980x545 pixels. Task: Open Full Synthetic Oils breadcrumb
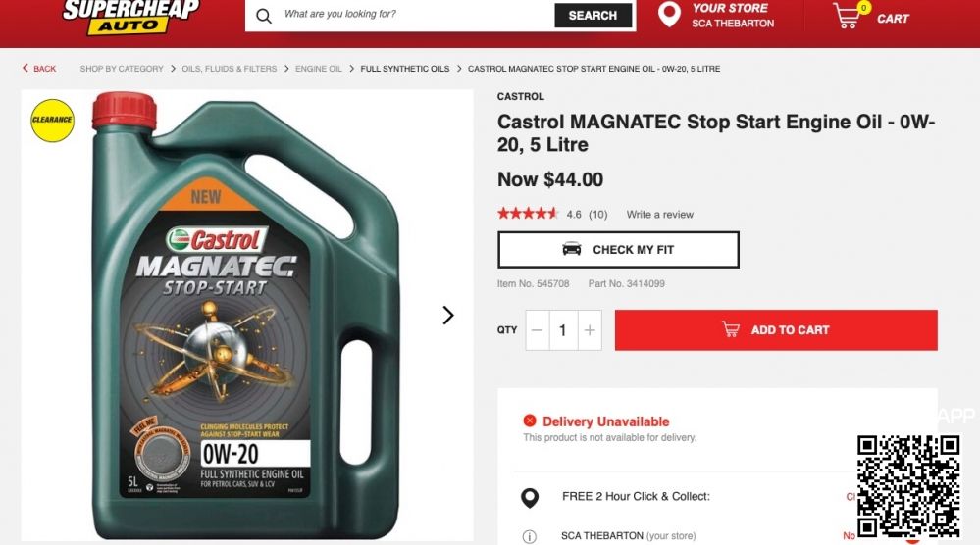click(x=405, y=69)
